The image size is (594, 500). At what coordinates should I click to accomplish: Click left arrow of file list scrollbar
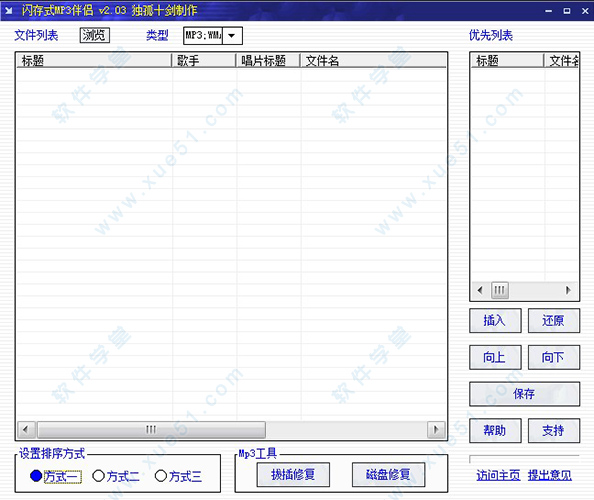[x=26, y=430]
